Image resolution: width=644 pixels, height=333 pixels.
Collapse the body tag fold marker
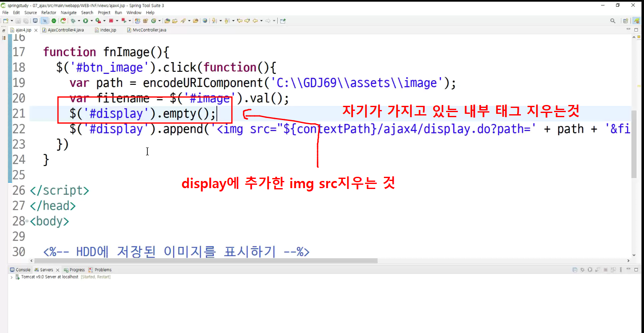pos(27,221)
